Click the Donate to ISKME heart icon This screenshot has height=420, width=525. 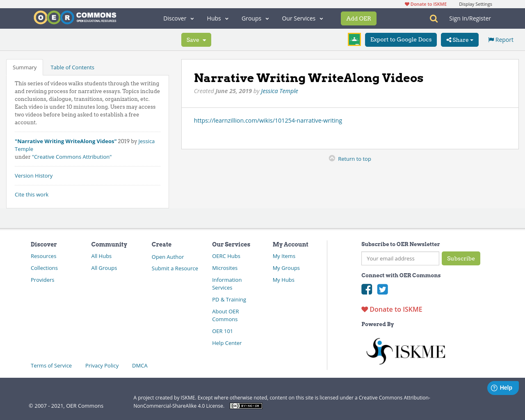[364, 309]
